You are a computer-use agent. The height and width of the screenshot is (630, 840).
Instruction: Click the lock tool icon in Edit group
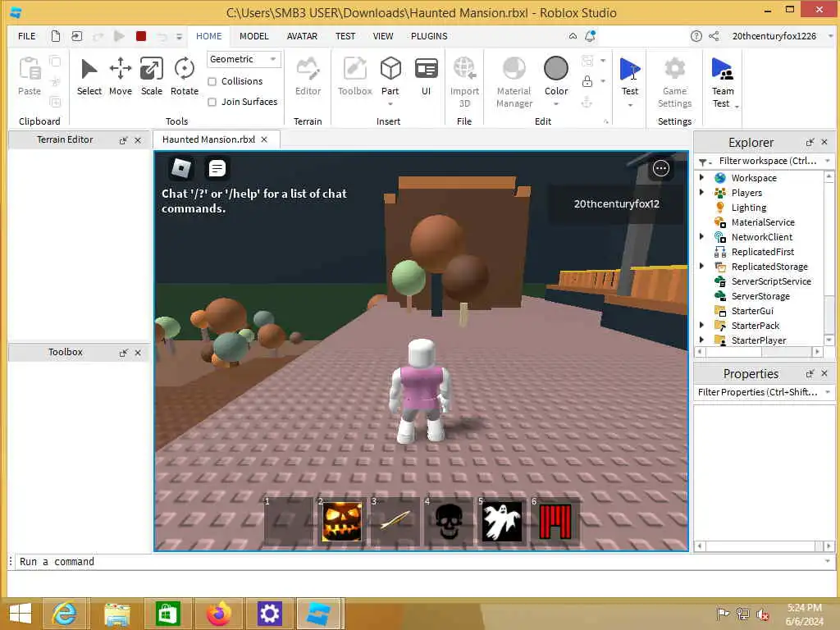pyautogui.click(x=587, y=81)
